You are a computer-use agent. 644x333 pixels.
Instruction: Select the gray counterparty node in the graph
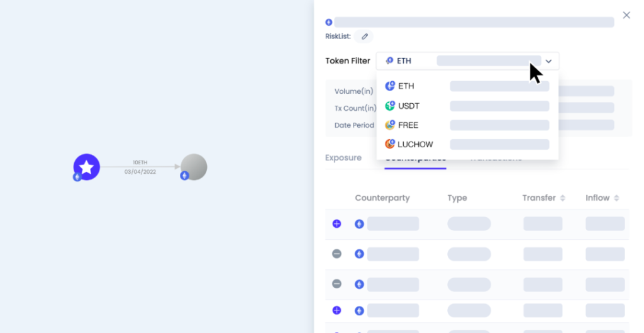(194, 167)
